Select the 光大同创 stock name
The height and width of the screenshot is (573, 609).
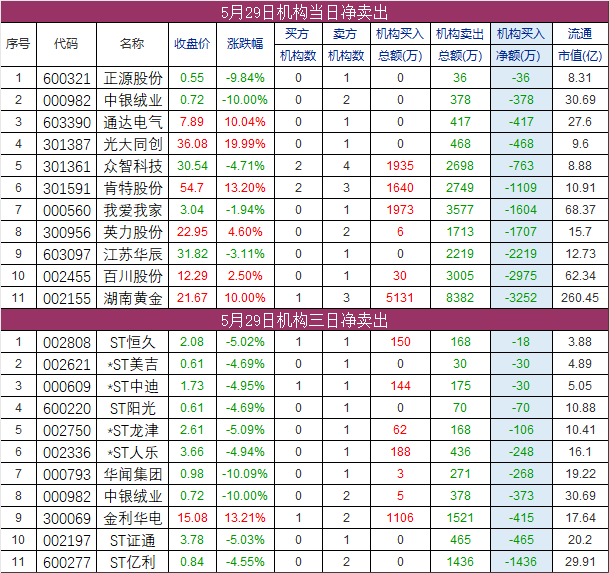[131, 143]
